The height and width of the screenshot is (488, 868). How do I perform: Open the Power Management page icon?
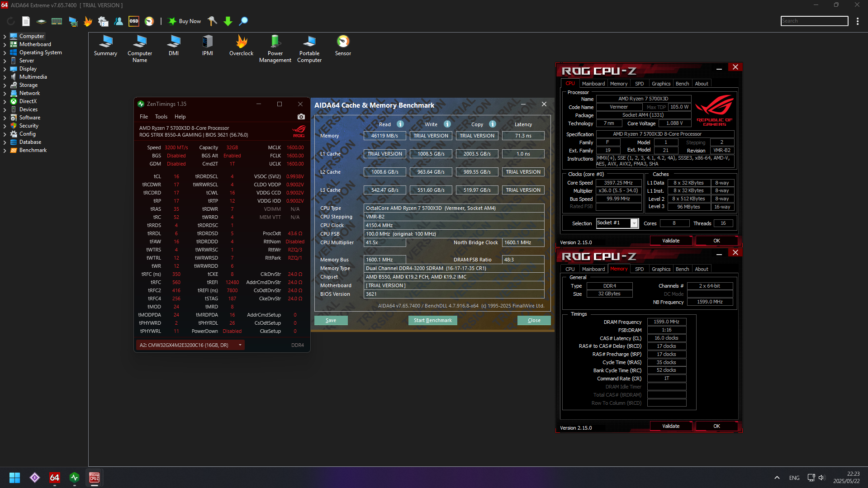[x=275, y=49]
